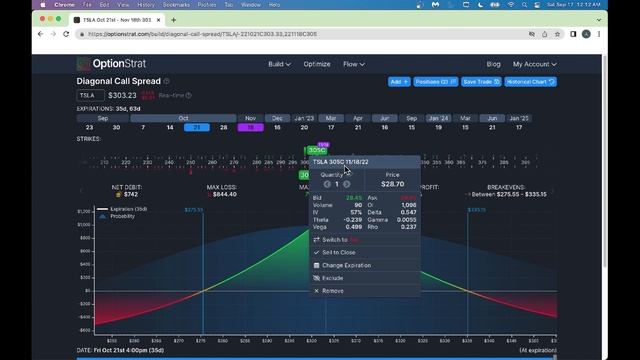
Task: Reload the page with refresh icon
Action: pyautogui.click(x=66, y=34)
